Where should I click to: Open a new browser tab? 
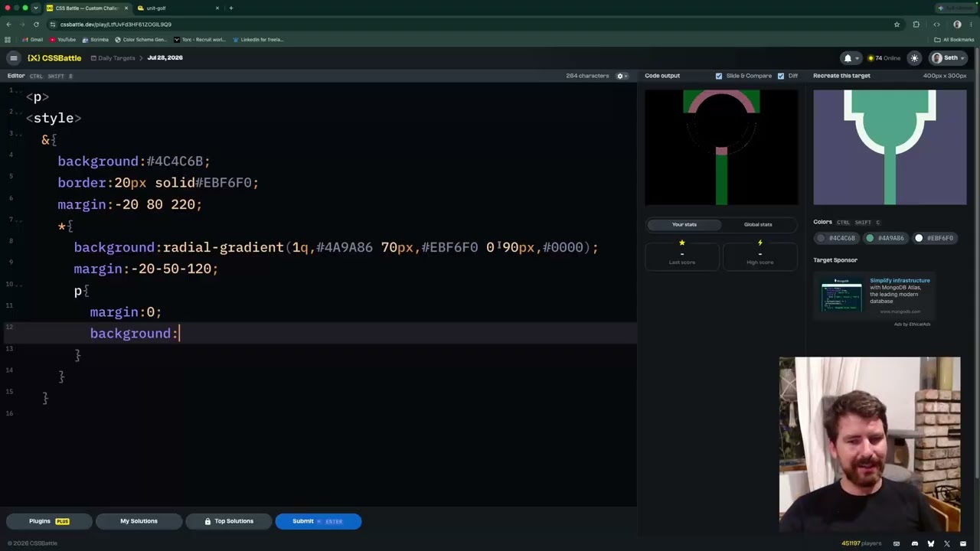pos(230,8)
